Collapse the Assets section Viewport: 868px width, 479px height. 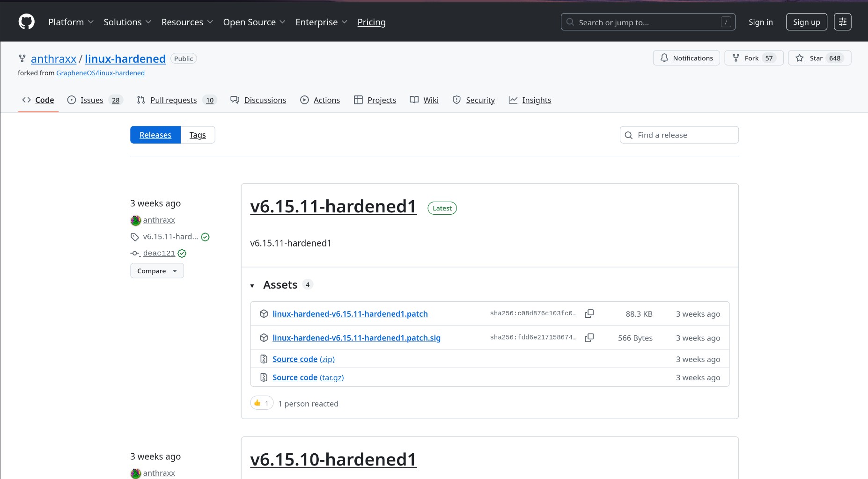[252, 285]
